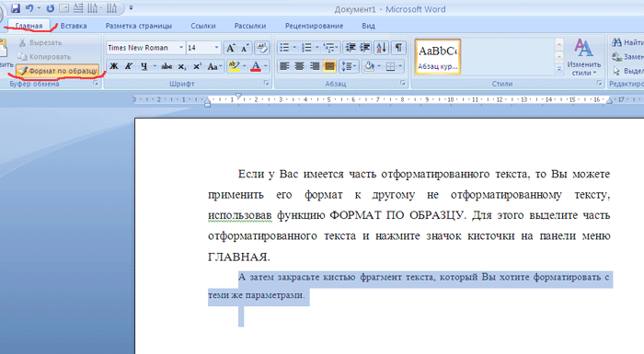Switch to Ссылки tab
The width and height of the screenshot is (644, 354).
[x=203, y=26]
